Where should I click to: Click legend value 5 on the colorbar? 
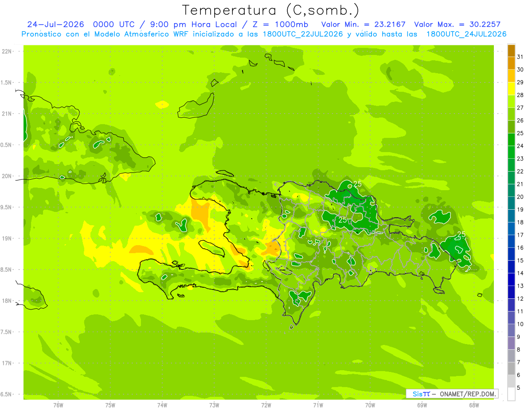click(x=519, y=388)
